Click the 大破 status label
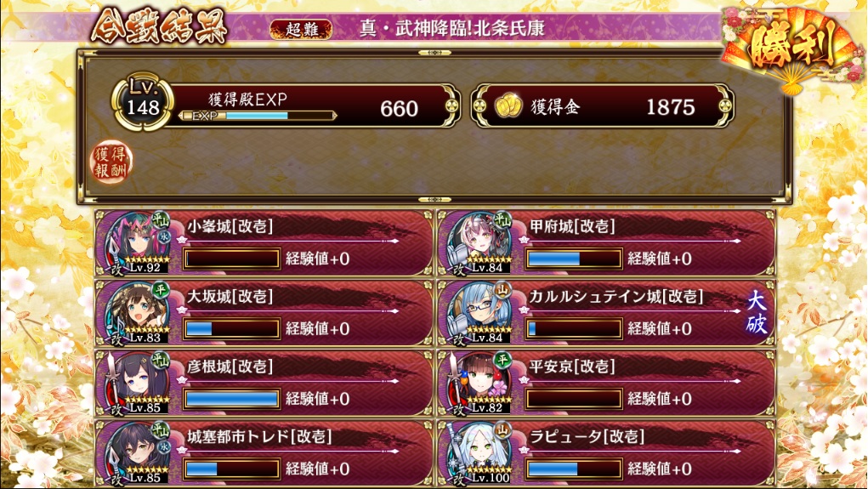 (756, 313)
